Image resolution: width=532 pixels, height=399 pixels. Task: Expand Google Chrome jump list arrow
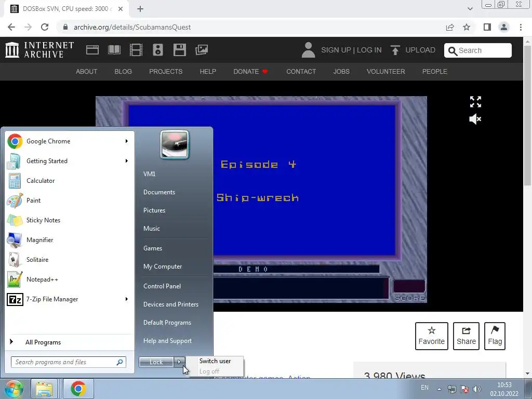click(127, 141)
